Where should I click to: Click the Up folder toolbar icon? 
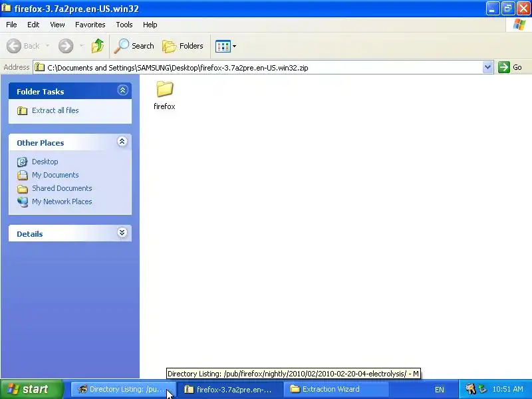[98, 46]
